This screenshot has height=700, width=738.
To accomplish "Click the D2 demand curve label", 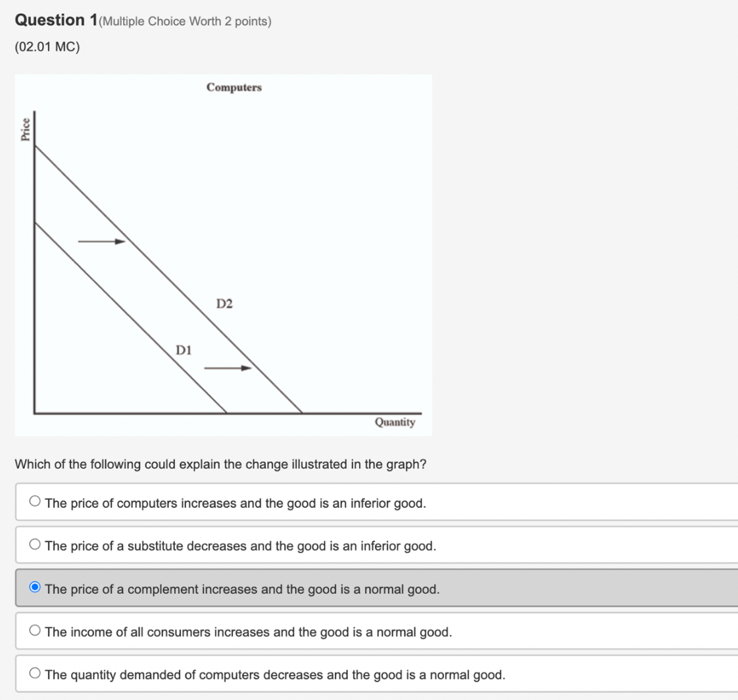I will (224, 303).
